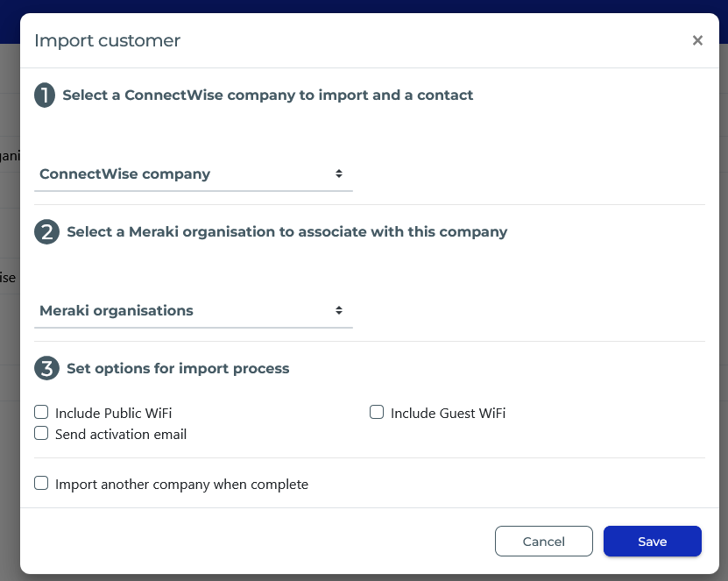Click the step 3 number badge

tap(47, 368)
